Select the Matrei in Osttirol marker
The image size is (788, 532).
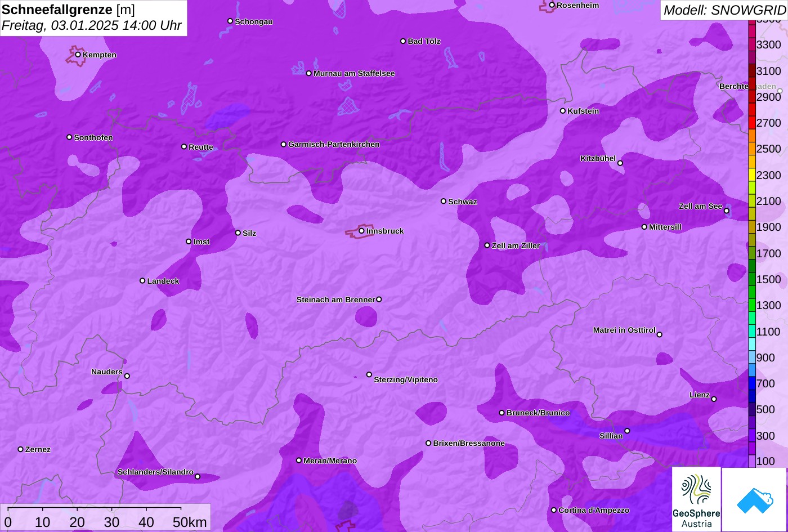tap(659, 334)
